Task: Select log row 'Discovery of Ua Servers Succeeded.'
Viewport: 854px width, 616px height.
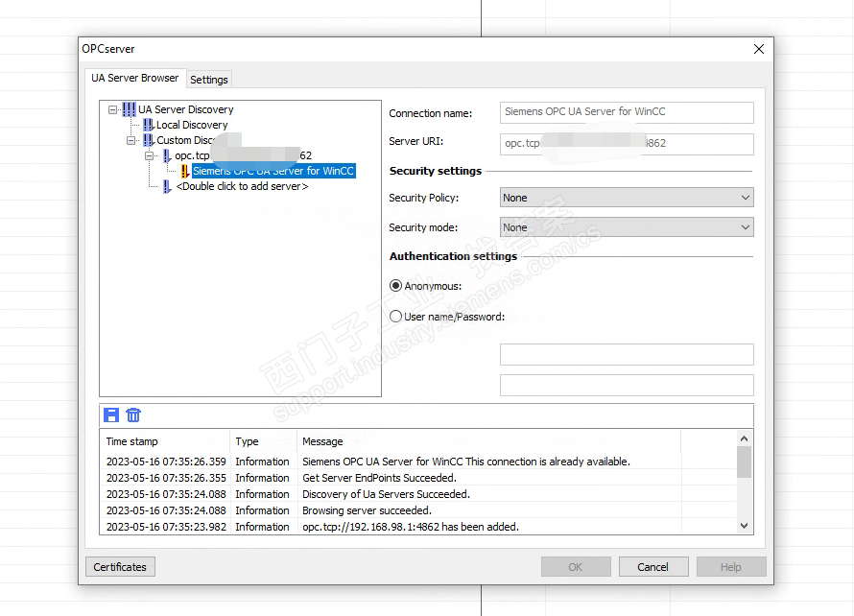Action: click(x=418, y=494)
